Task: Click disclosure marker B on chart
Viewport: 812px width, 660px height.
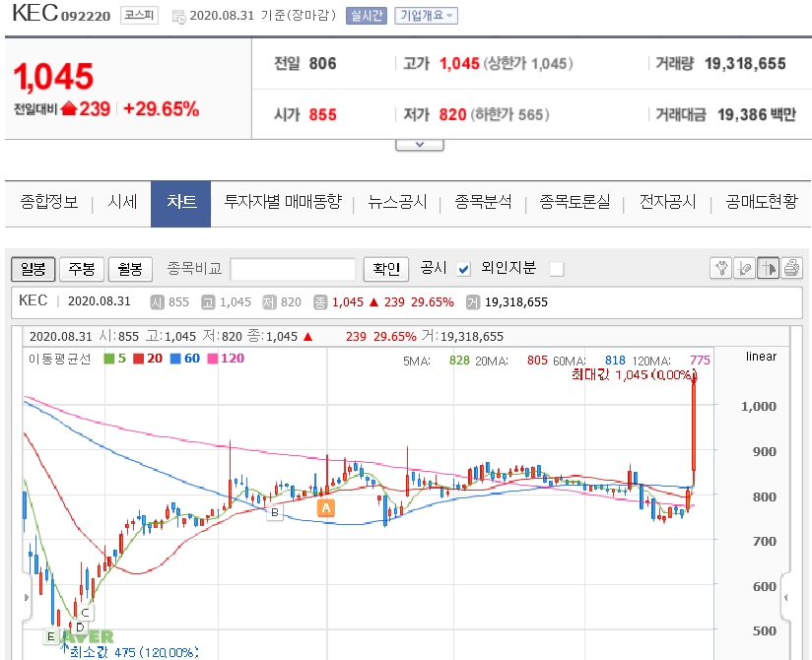Action: [275, 512]
